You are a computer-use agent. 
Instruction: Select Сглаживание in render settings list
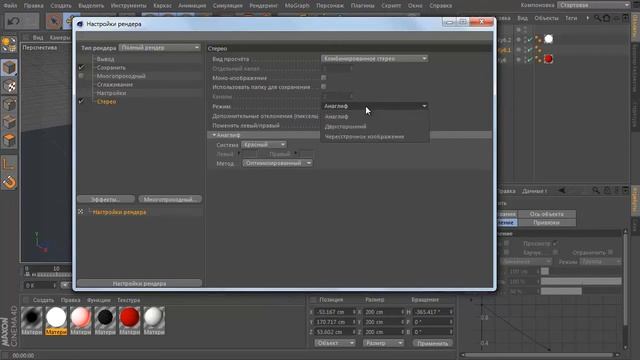(115, 84)
